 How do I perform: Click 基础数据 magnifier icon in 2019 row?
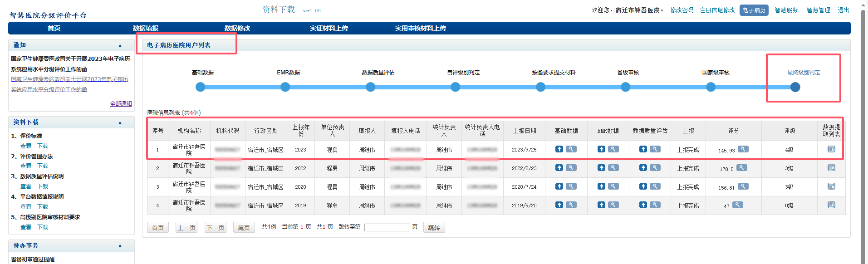(x=571, y=205)
